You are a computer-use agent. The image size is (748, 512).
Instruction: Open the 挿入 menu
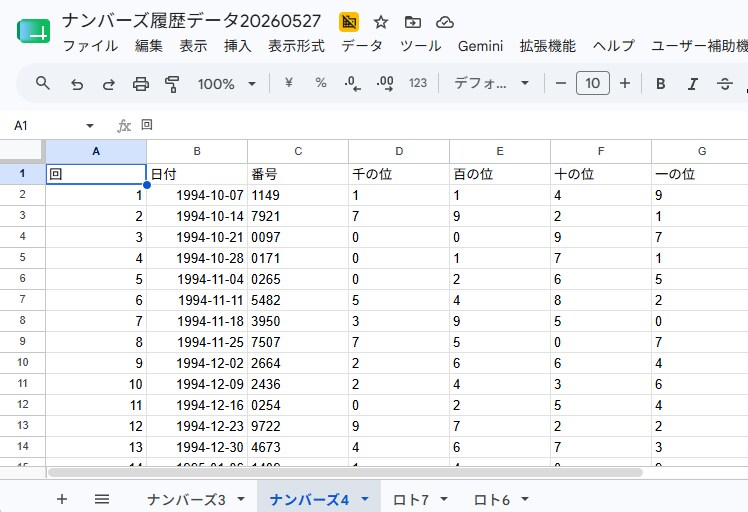point(238,46)
